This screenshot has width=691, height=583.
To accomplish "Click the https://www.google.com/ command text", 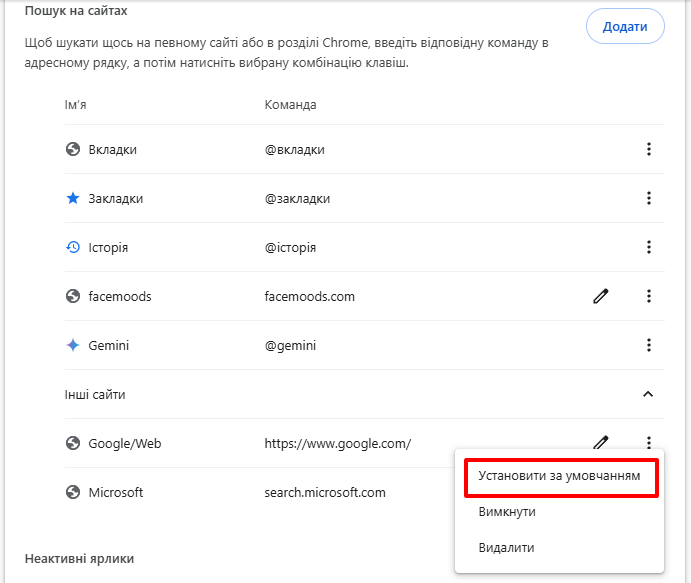I will point(337,444).
